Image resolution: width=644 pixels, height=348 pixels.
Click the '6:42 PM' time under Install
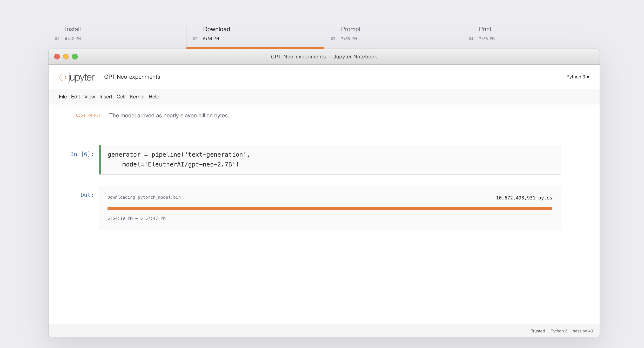(73, 39)
